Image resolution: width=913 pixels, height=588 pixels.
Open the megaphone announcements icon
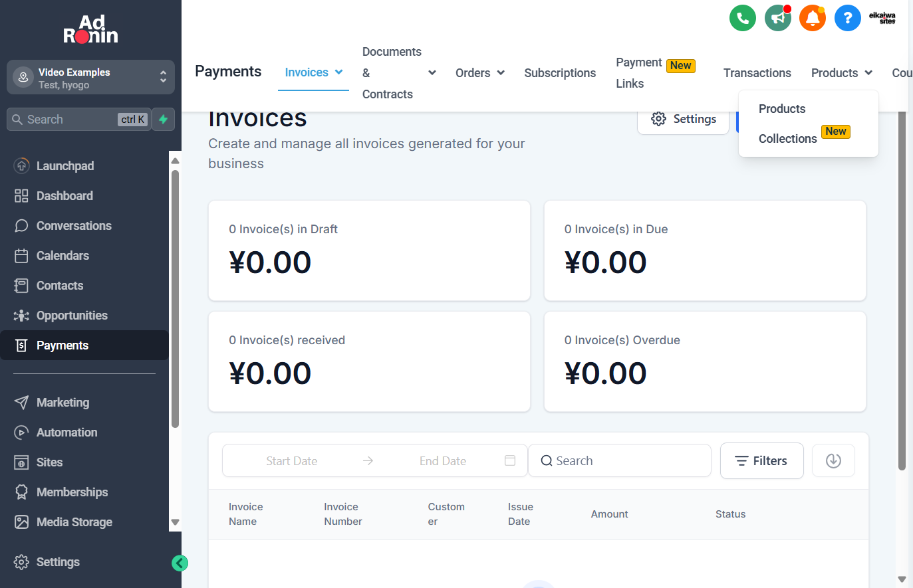(x=778, y=18)
